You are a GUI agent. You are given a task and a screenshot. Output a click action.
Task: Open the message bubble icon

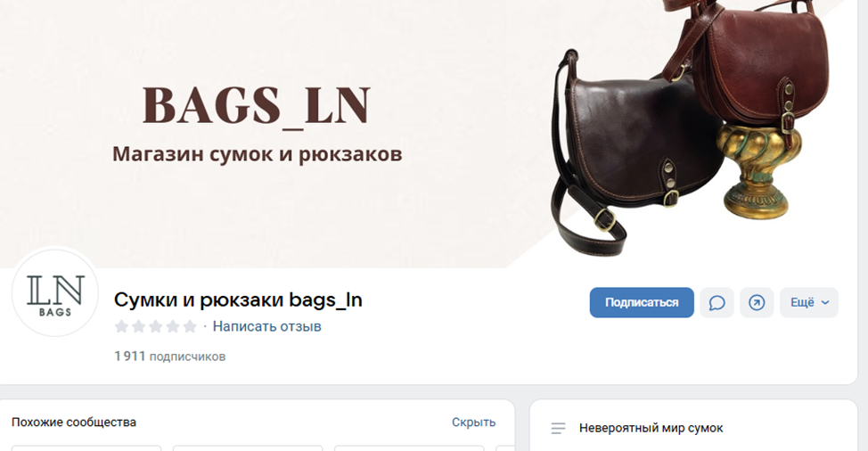pos(717,303)
